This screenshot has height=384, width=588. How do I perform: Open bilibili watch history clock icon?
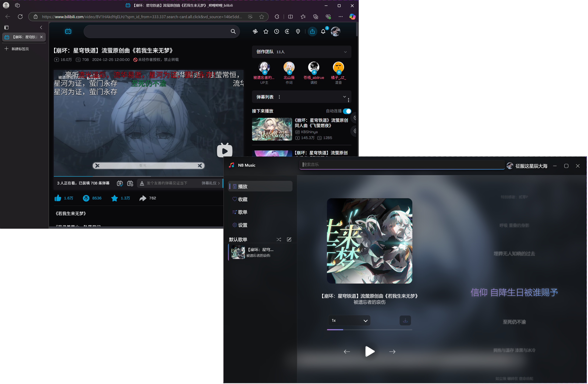point(277,31)
